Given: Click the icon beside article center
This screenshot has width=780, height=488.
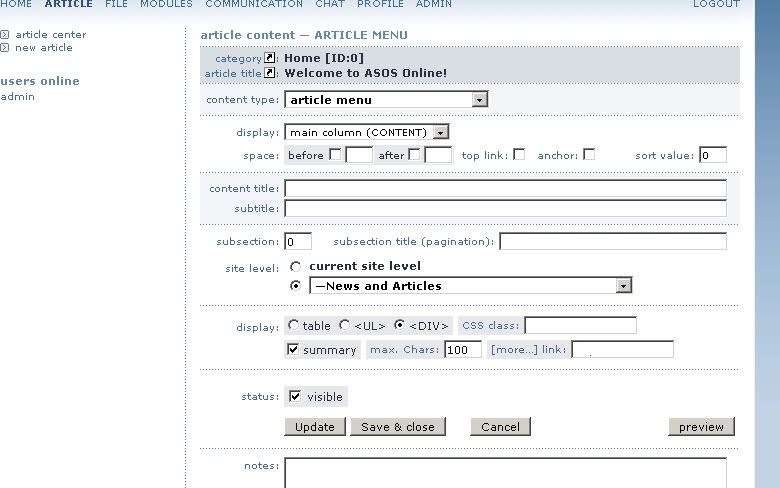Looking at the screenshot, I should coord(4,35).
